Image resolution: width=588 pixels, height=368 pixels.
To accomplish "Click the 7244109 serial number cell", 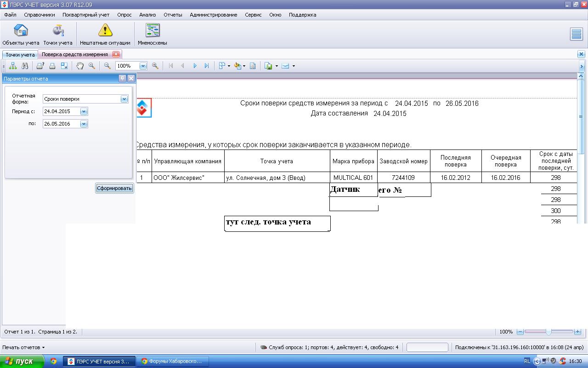I will (x=403, y=178).
